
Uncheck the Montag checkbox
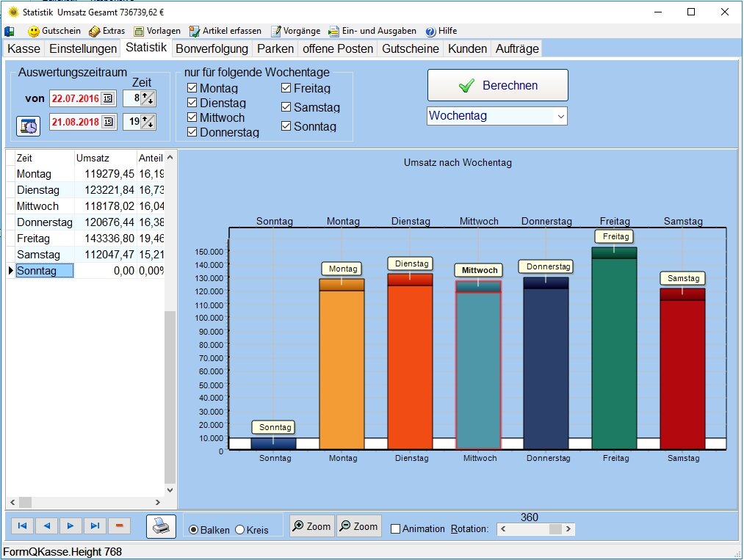192,88
